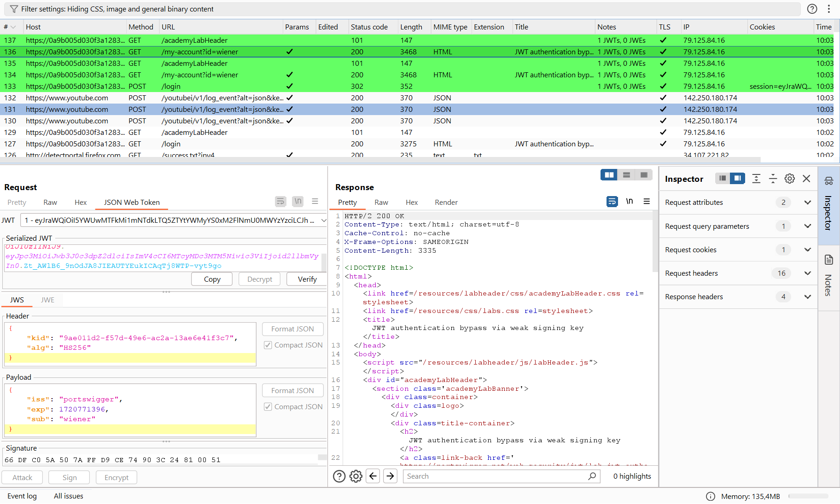
Task: Select history row 133 POST /login
Action: pyautogui.click(x=417, y=87)
